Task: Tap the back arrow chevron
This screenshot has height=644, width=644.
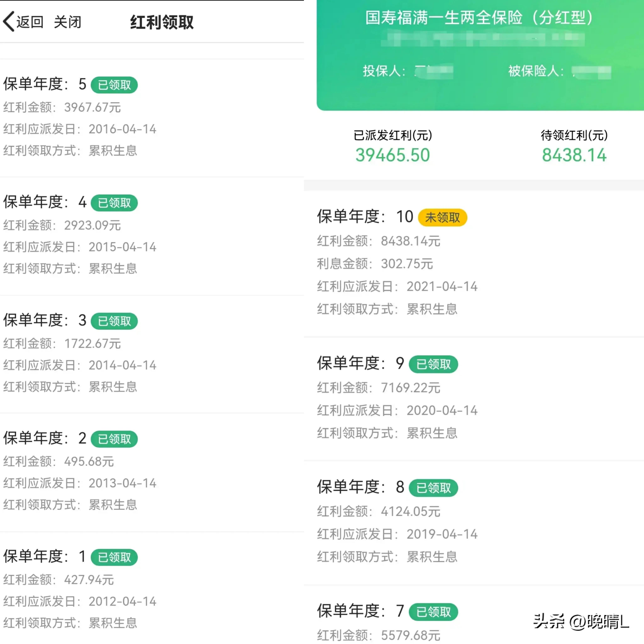Action: pyautogui.click(x=9, y=21)
